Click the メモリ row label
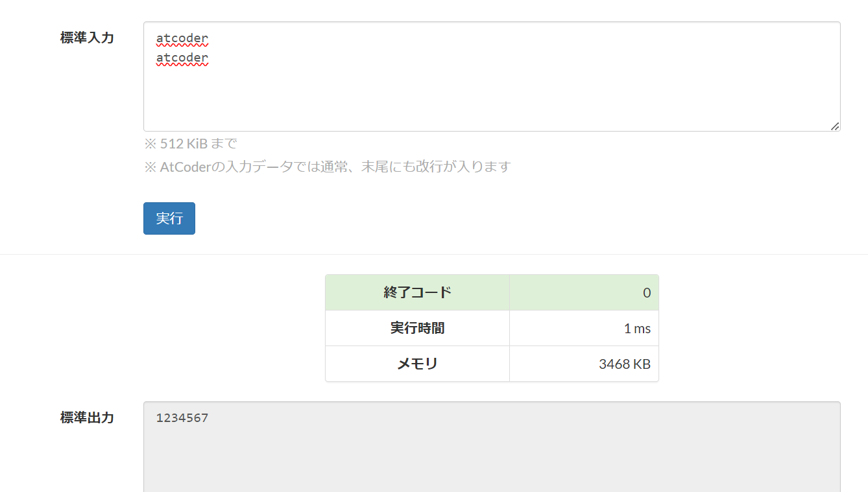The width and height of the screenshot is (868, 492). (417, 364)
